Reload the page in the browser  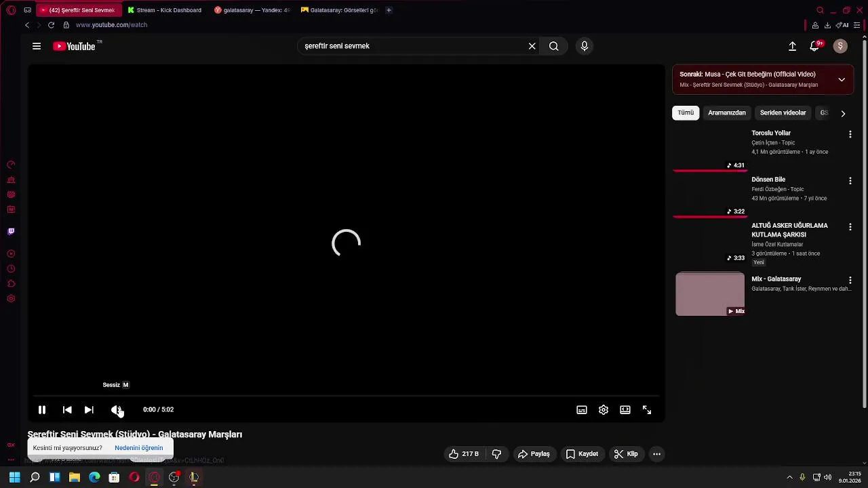51,25
